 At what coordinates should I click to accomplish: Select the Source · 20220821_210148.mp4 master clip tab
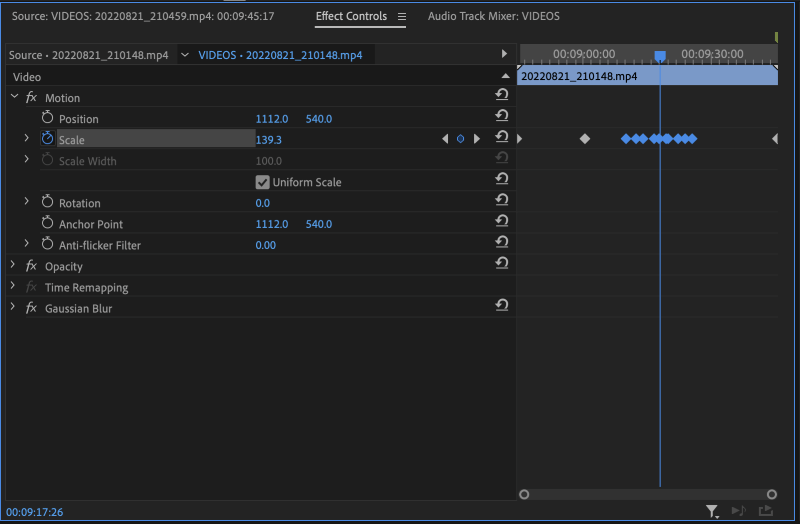click(88, 55)
